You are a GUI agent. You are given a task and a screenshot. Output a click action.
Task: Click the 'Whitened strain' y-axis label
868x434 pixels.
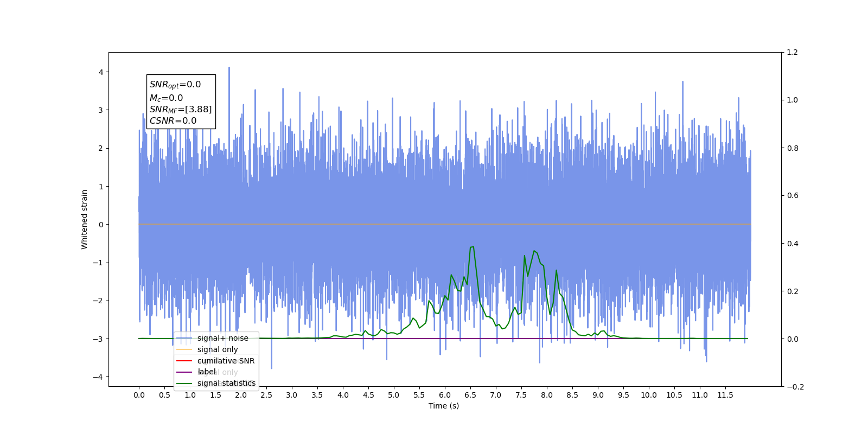85,219
